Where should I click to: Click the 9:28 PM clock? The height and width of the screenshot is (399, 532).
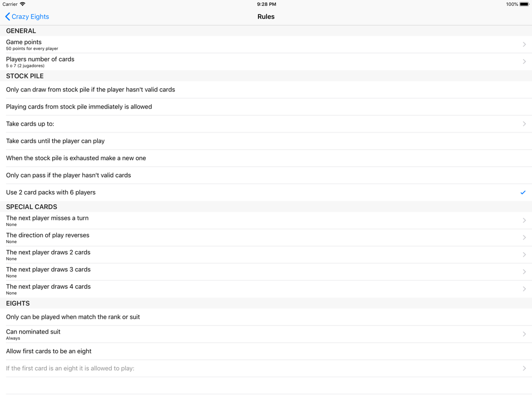point(267,4)
